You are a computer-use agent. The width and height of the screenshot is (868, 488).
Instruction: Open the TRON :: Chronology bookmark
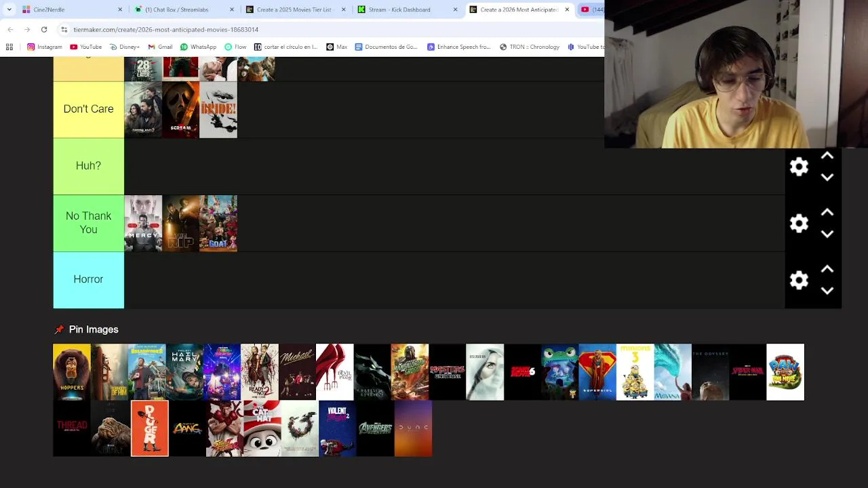(x=530, y=47)
